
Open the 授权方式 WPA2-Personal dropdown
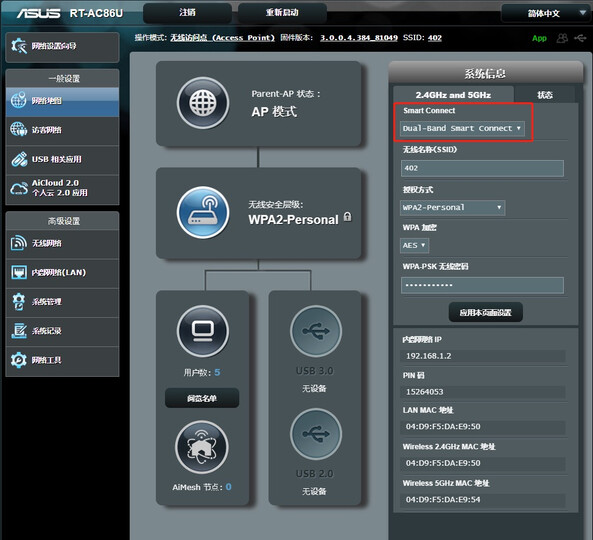(453, 208)
